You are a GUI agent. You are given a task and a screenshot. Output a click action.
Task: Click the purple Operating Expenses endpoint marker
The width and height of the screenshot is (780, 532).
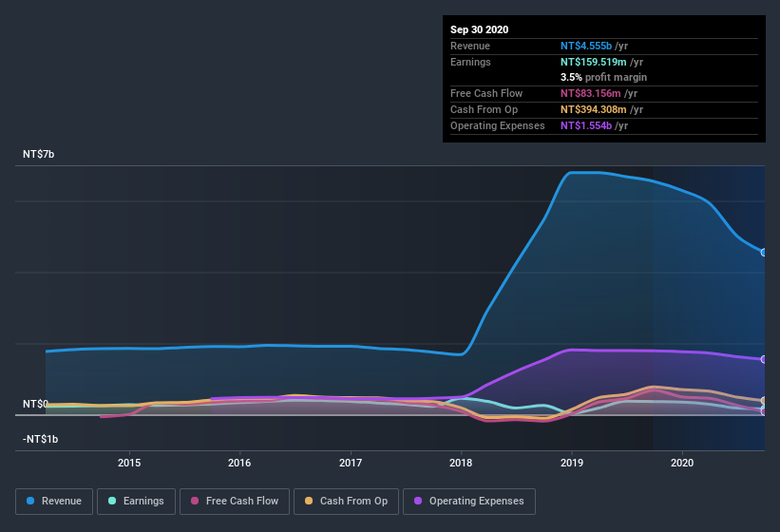(764, 359)
